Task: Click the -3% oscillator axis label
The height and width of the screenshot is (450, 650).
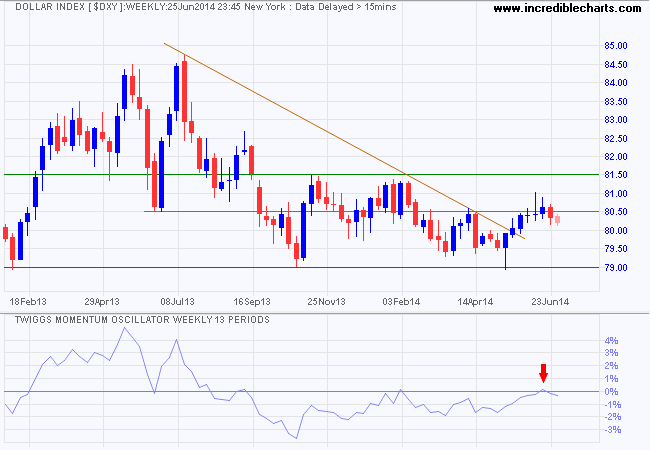Action: (612, 430)
